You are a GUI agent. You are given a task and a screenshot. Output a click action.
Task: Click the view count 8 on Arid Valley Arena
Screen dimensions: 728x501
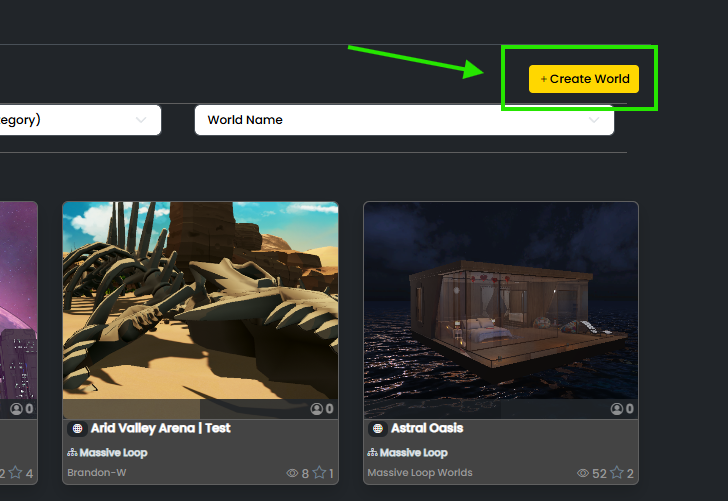click(x=305, y=473)
